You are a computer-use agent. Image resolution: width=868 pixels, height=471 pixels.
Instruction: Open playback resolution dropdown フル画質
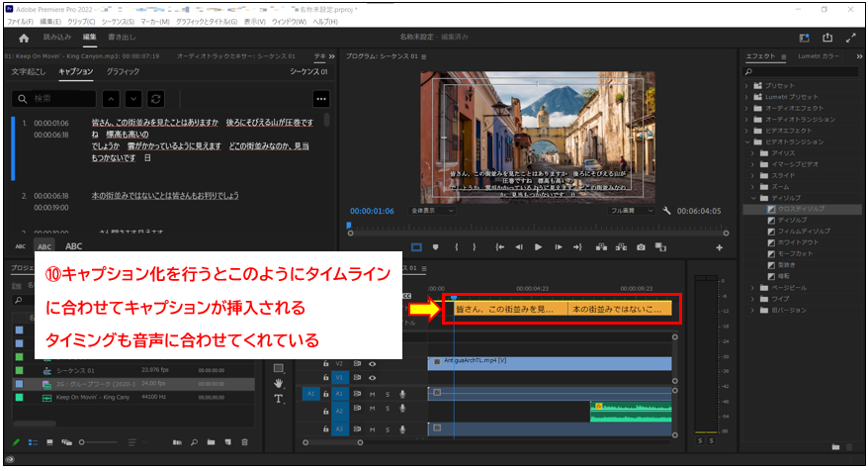632,211
